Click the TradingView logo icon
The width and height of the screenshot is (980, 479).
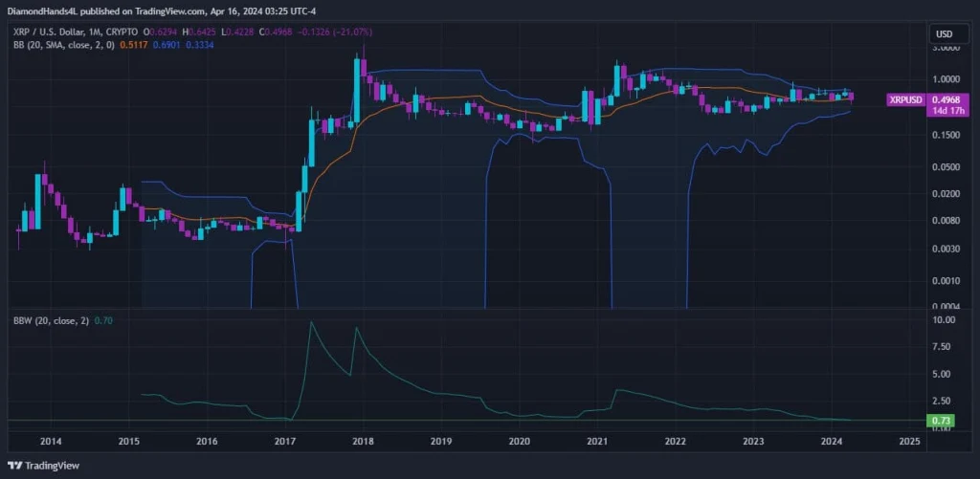click(13, 466)
